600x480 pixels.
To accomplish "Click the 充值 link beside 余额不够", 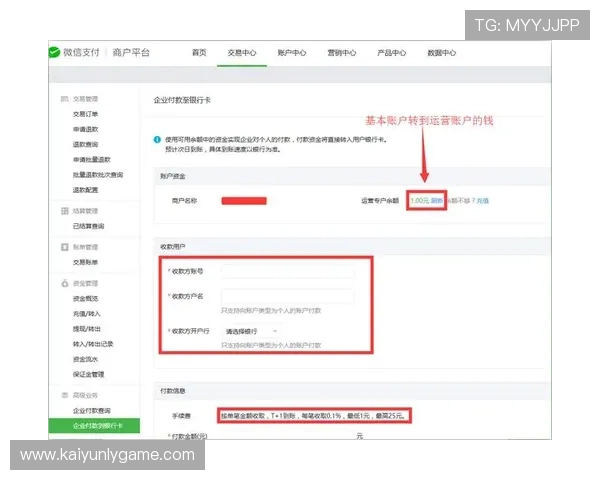I will pyautogui.click(x=483, y=201).
